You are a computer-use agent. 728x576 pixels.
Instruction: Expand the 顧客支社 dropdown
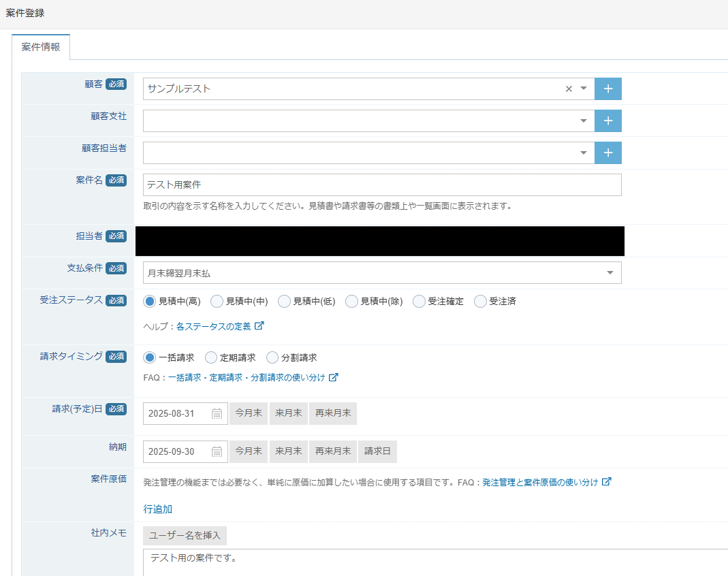[x=584, y=121]
